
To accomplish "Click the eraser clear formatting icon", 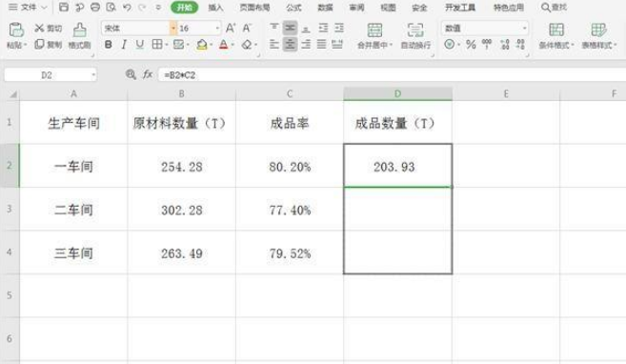I will click(x=247, y=44).
